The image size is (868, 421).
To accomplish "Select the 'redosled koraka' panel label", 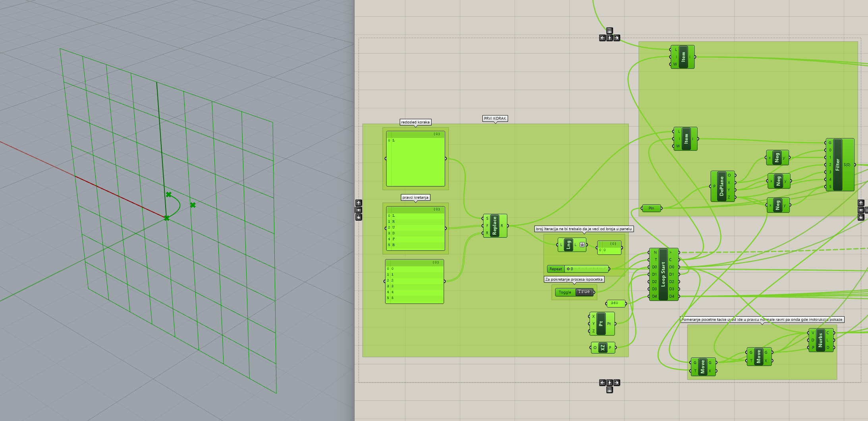I will click(x=415, y=122).
